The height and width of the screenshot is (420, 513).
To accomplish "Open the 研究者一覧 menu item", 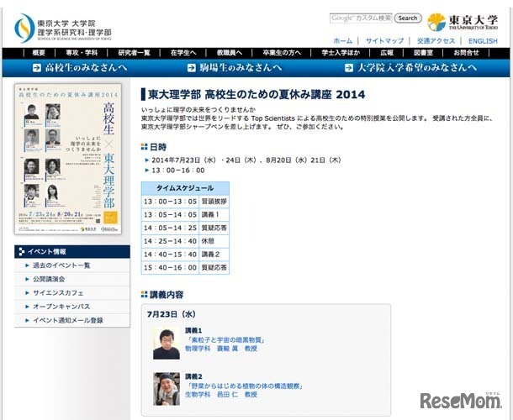I will tap(135, 53).
